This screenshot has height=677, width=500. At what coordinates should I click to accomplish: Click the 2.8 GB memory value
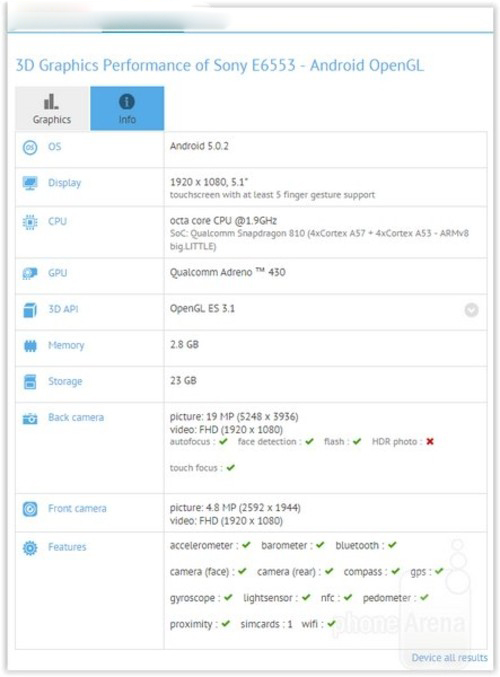tap(184, 345)
